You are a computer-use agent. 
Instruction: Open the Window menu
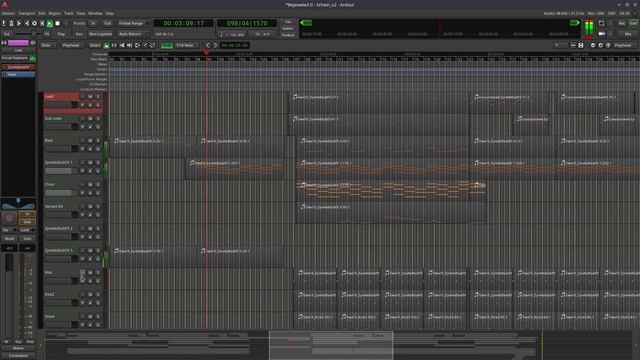(x=96, y=13)
